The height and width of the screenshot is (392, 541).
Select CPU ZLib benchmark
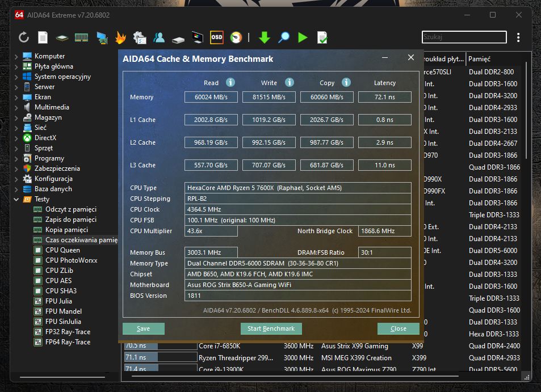pyautogui.click(x=59, y=270)
